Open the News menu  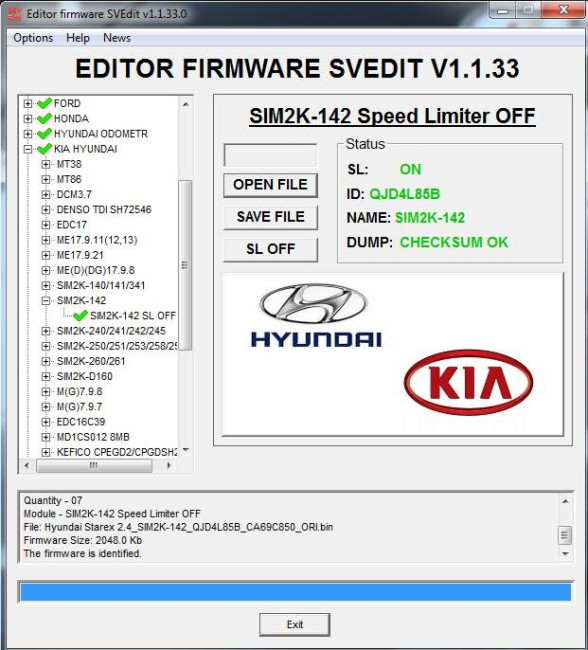tap(117, 38)
